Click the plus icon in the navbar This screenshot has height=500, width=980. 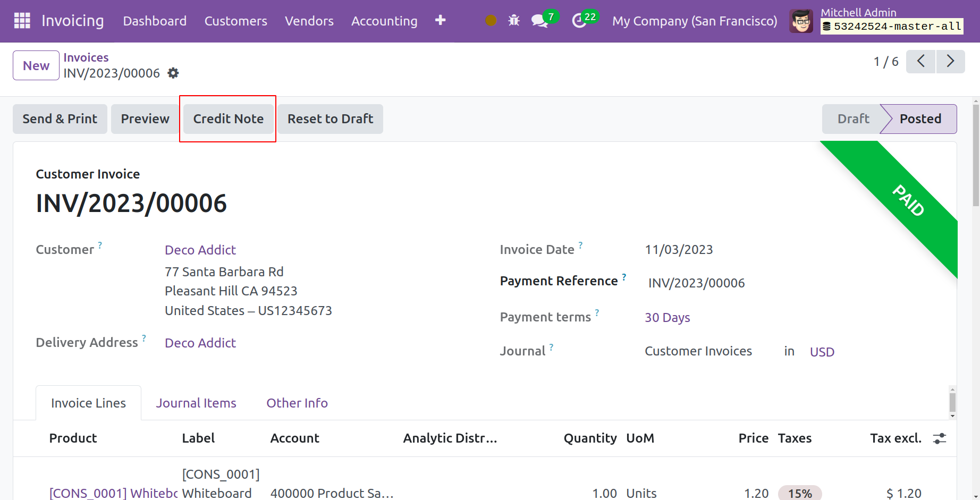pyautogui.click(x=440, y=20)
